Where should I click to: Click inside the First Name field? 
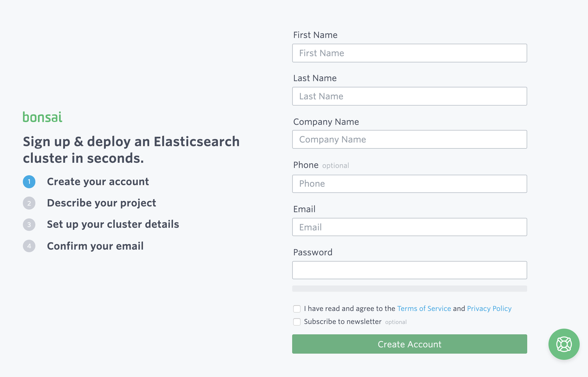coord(409,53)
